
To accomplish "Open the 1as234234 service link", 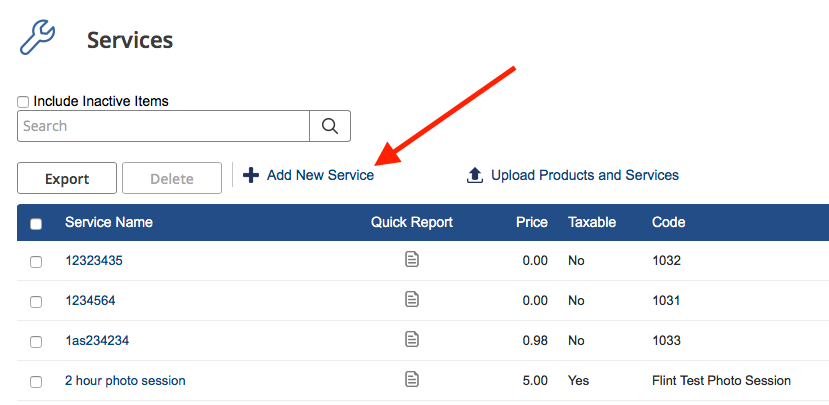I will click(x=97, y=340).
